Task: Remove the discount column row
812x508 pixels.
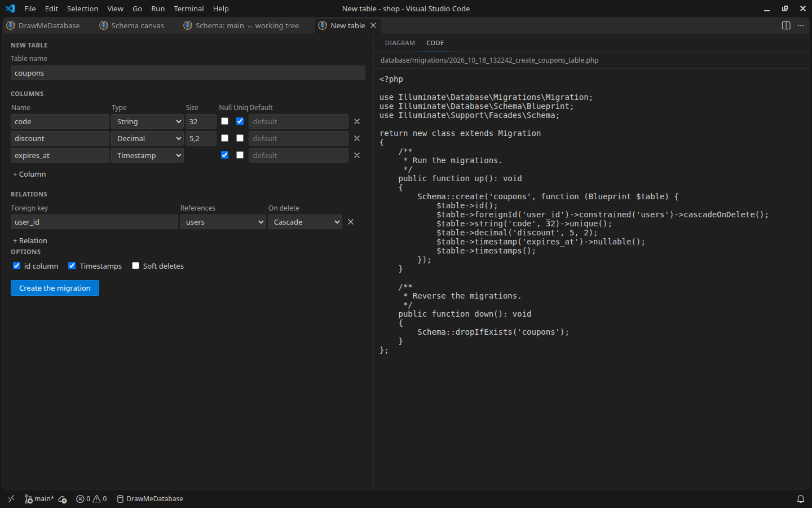Action: 357,139
